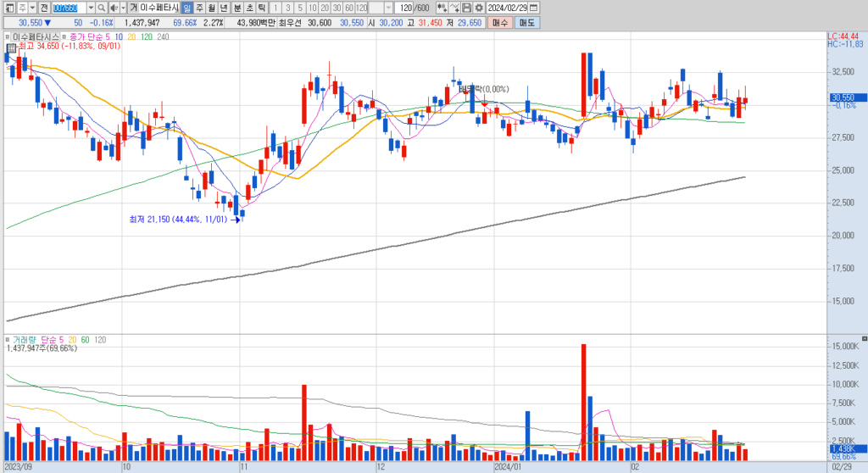868x473 pixels.
Task: Switch to the 년 yearly chart period
Action: [224, 8]
